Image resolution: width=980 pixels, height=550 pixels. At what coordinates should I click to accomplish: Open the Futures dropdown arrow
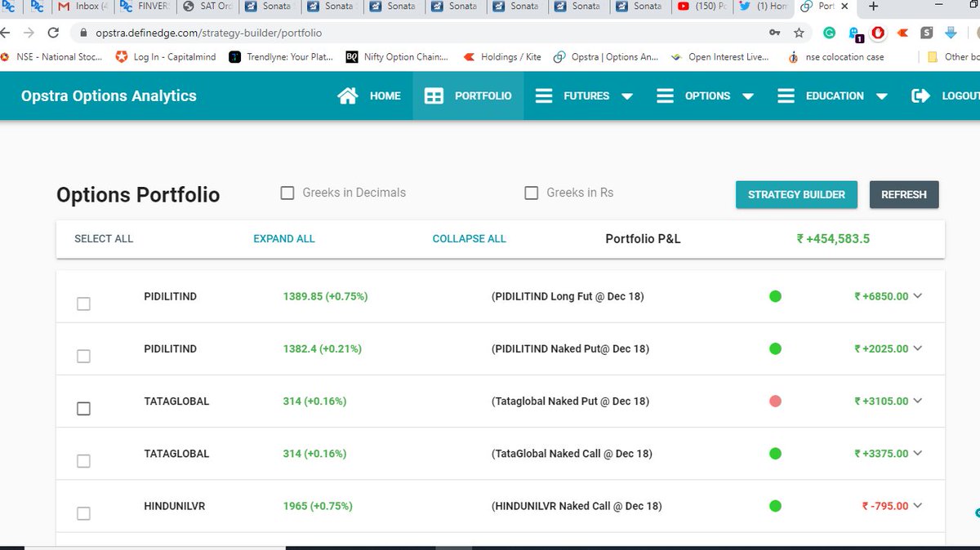tap(627, 96)
